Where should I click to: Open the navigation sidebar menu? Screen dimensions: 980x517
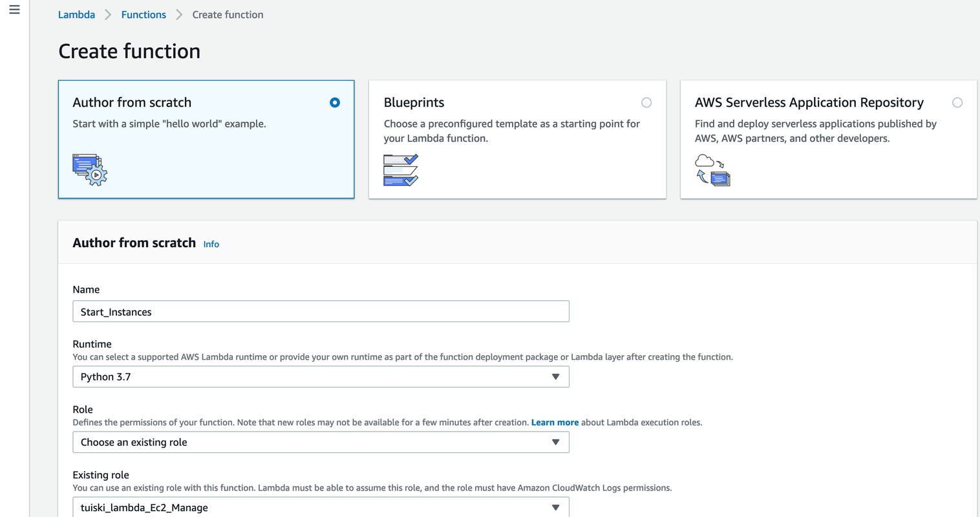click(x=14, y=9)
